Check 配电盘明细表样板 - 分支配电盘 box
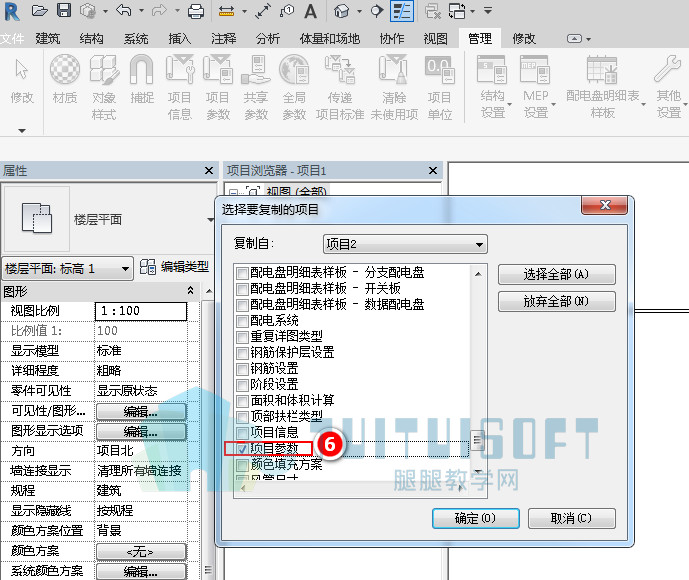689x580 pixels. tap(242, 273)
